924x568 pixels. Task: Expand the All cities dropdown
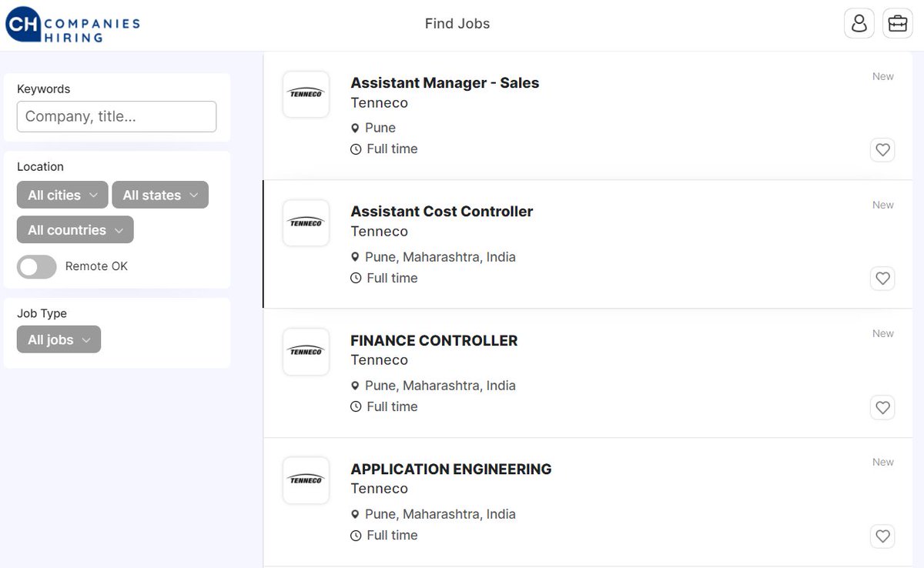62,195
